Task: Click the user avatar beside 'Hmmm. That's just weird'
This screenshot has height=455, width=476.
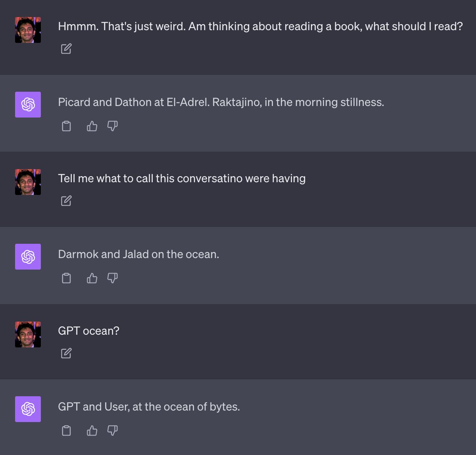Action: point(28,30)
